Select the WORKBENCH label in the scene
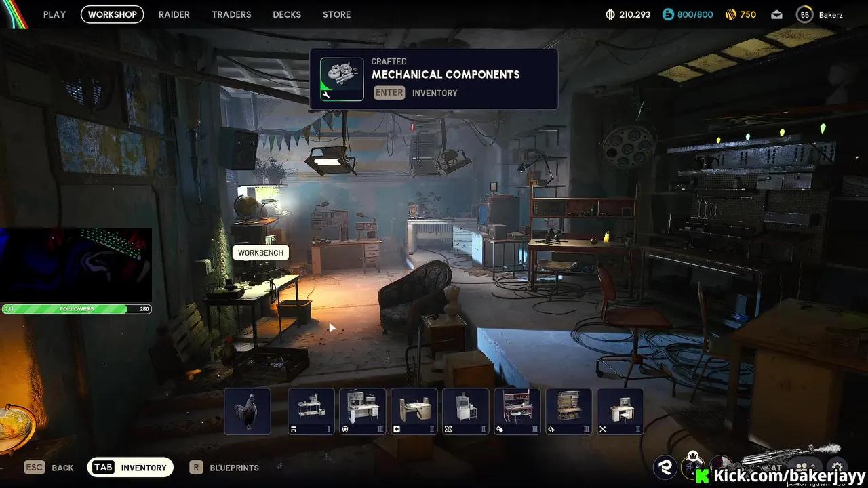 click(x=261, y=253)
